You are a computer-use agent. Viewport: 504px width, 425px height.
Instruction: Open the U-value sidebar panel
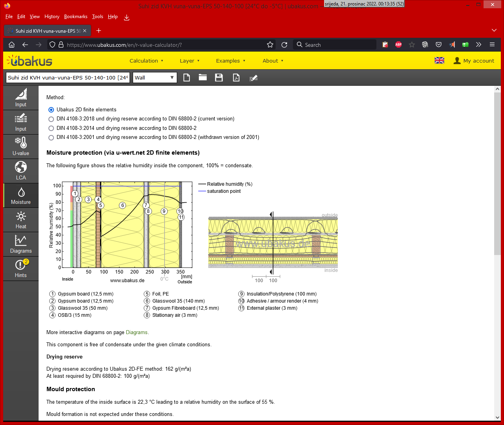click(21, 147)
